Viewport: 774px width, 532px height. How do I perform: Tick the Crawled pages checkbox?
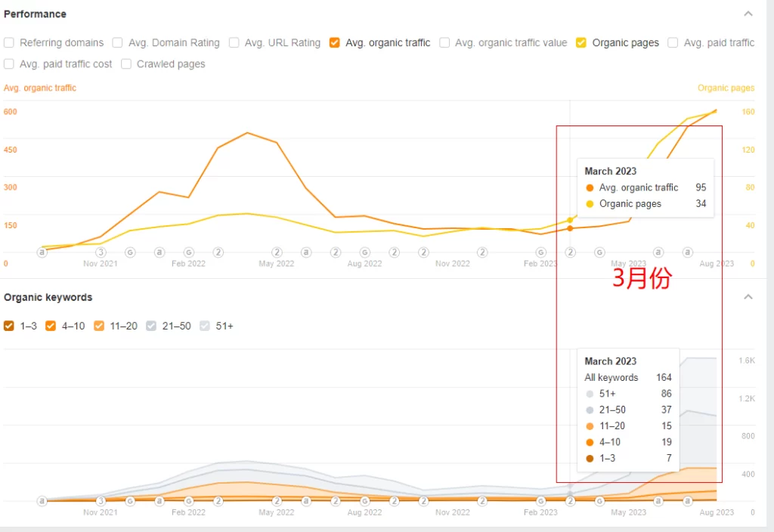126,64
